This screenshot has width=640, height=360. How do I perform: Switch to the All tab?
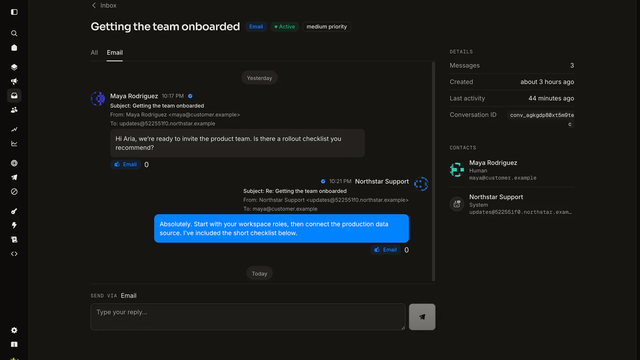(x=94, y=53)
